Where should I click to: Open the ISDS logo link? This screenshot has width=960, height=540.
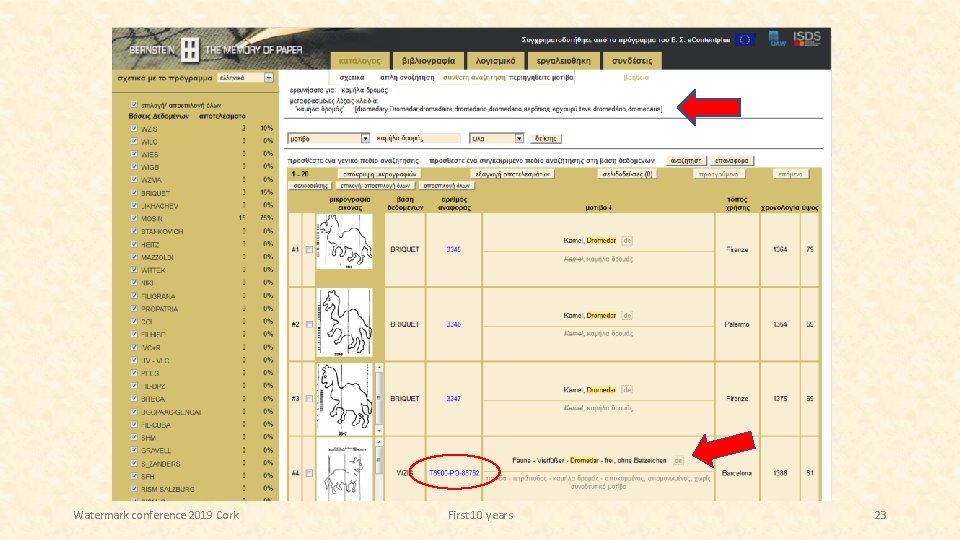[807, 39]
